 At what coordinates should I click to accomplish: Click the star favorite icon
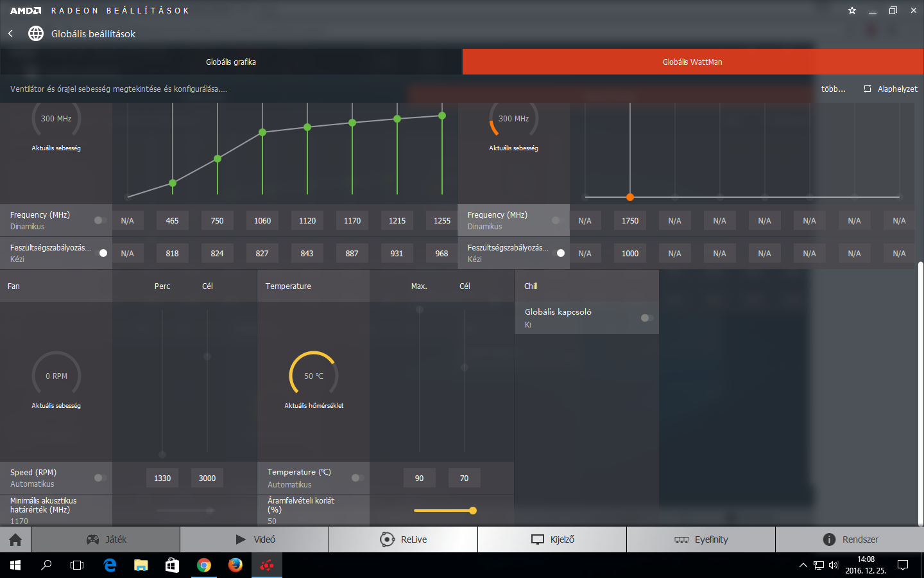(x=852, y=10)
